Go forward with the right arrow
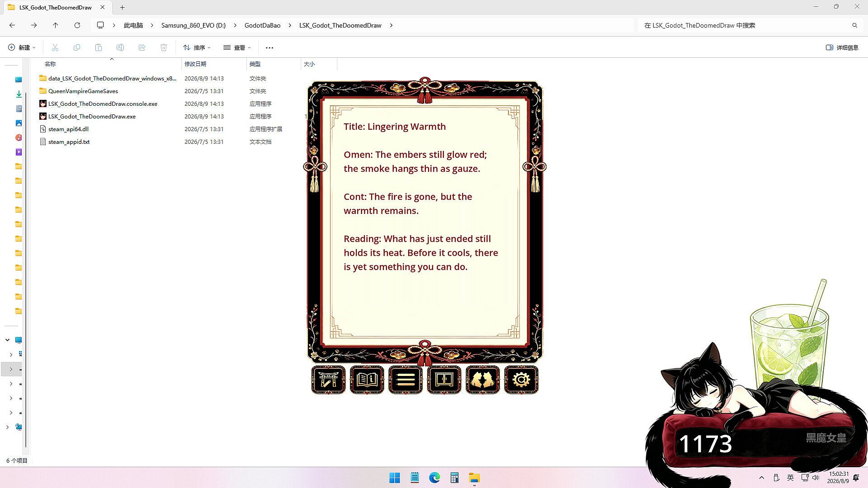Image resolution: width=868 pixels, height=488 pixels. click(x=34, y=25)
